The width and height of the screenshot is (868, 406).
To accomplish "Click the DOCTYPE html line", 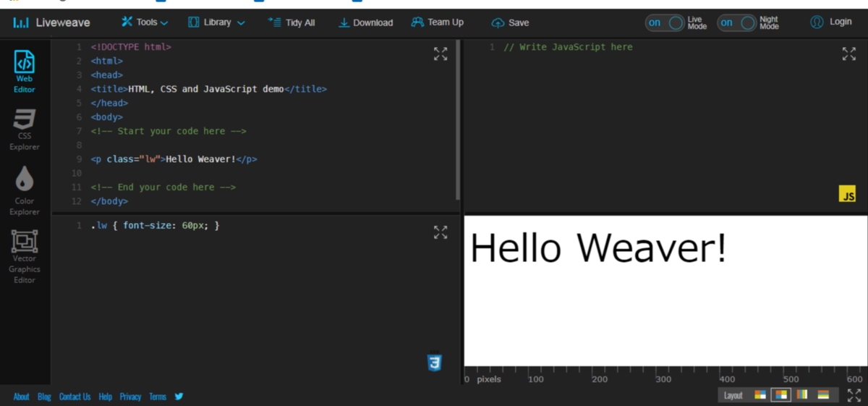I will pos(131,47).
